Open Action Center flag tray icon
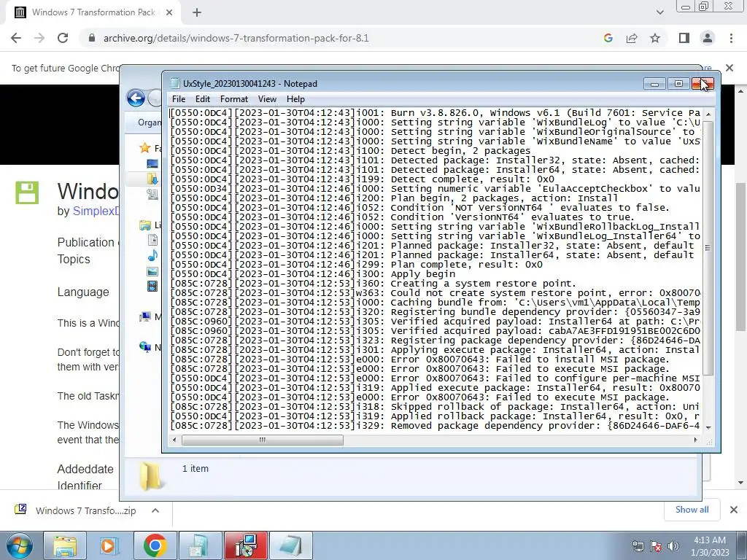 click(x=656, y=546)
